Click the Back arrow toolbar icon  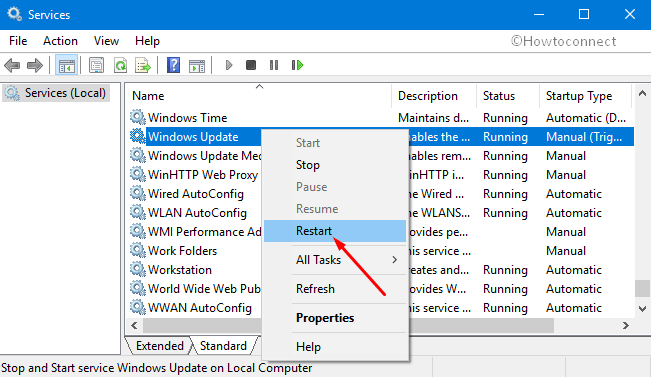(12, 65)
